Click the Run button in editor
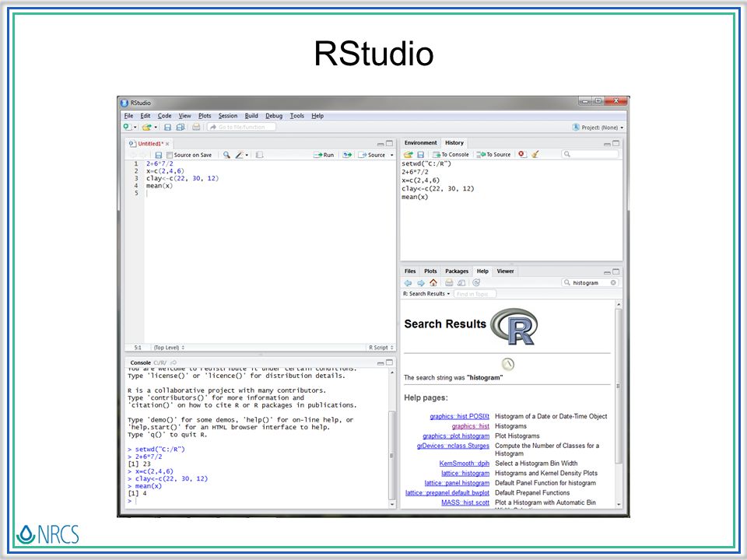The image size is (747, 560). (x=324, y=155)
